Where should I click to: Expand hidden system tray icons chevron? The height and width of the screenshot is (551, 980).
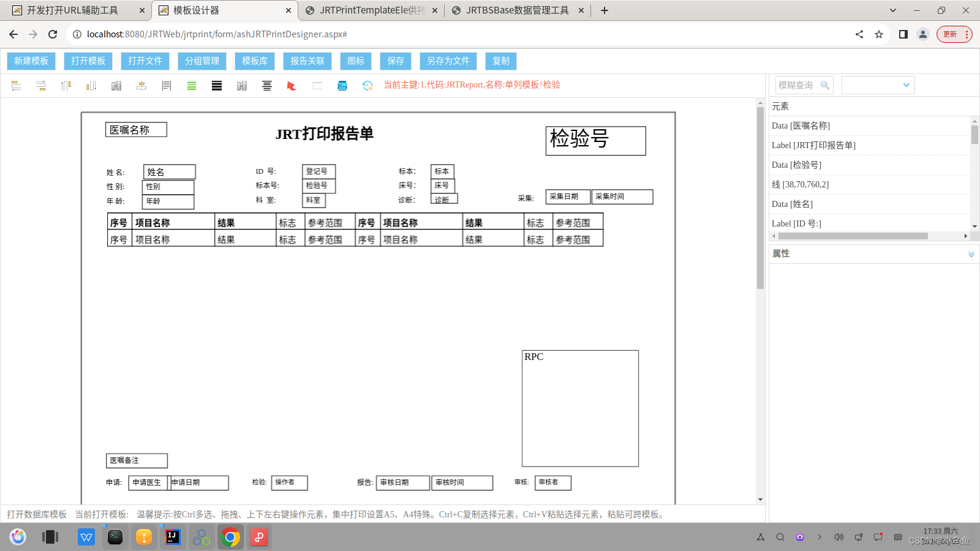tap(820, 537)
